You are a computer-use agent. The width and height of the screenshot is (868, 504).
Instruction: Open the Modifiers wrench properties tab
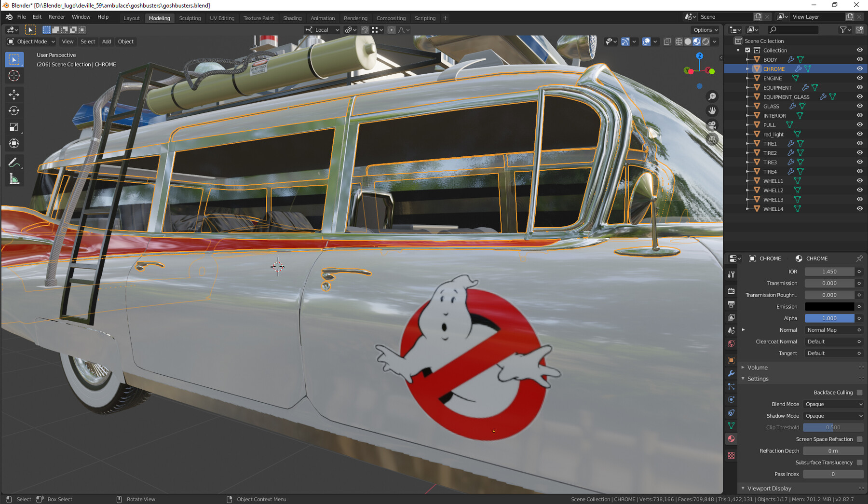click(731, 373)
